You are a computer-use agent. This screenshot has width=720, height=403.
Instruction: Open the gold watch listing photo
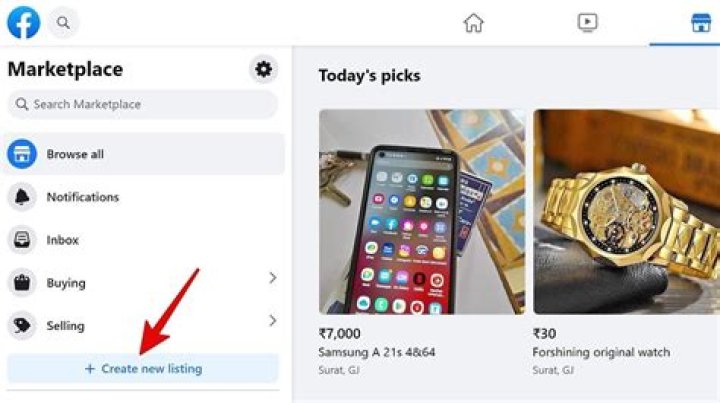[x=626, y=212]
